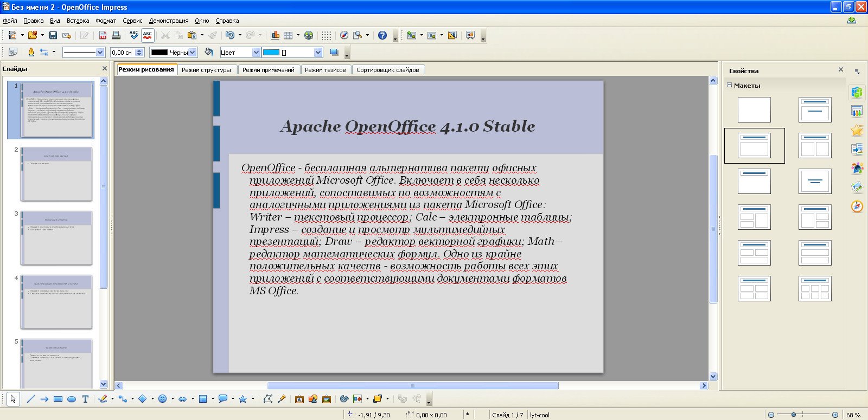Screen dimensions: 868x420
Task: Close the Слайды panel
Action: point(105,69)
